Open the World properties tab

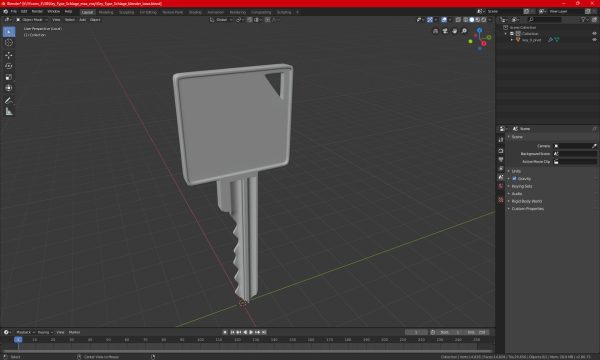click(501, 186)
